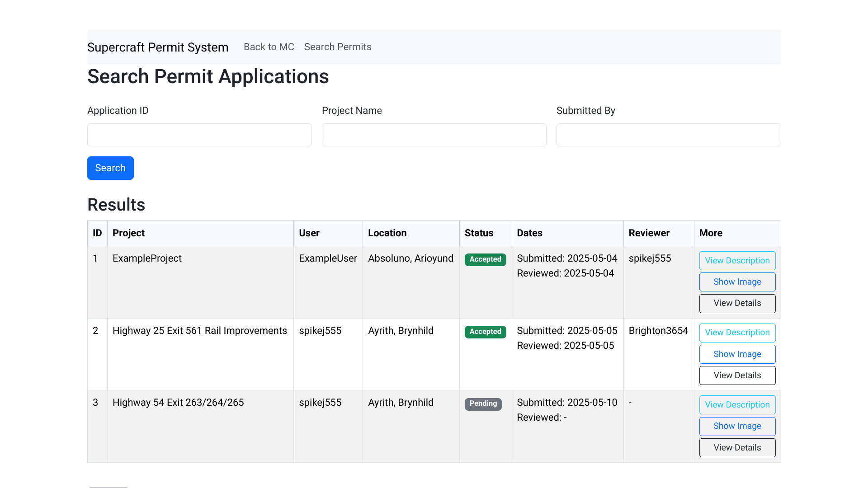Click into the Project Name field

click(x=434, y=135)
